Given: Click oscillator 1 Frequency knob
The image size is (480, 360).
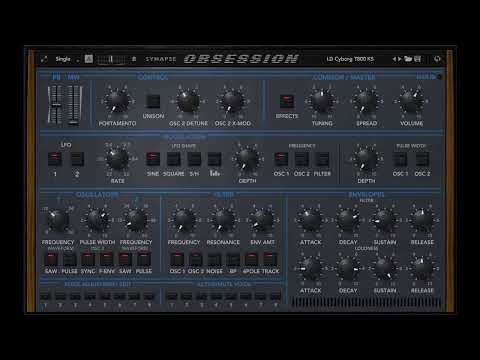Looking at the screenshot, I should point(58,220).
